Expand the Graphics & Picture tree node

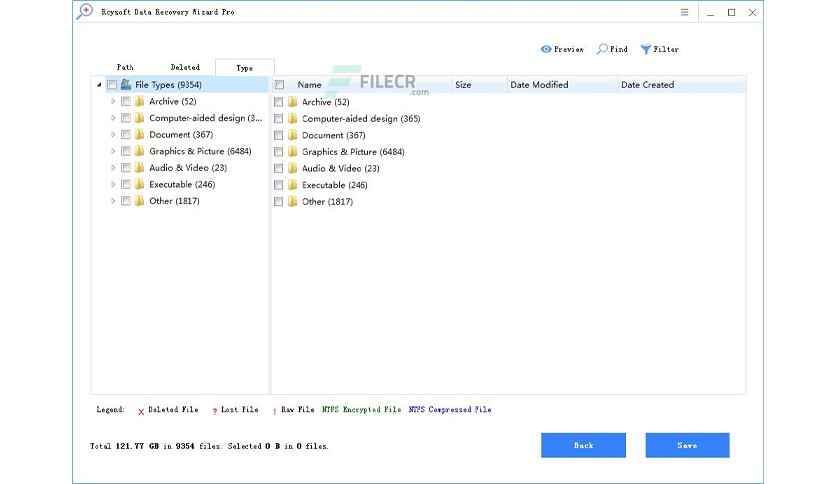pos(113,151)
